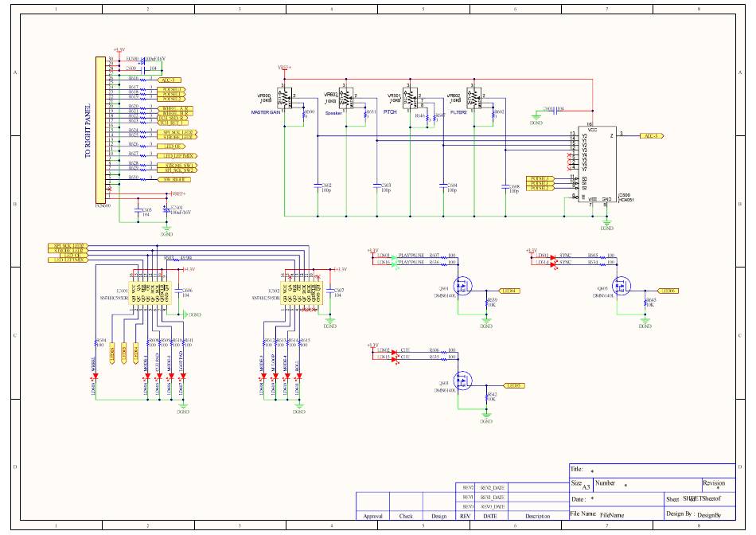Select capacitor C507 beside IC502

pyautogui.click(x=330, y=291)
